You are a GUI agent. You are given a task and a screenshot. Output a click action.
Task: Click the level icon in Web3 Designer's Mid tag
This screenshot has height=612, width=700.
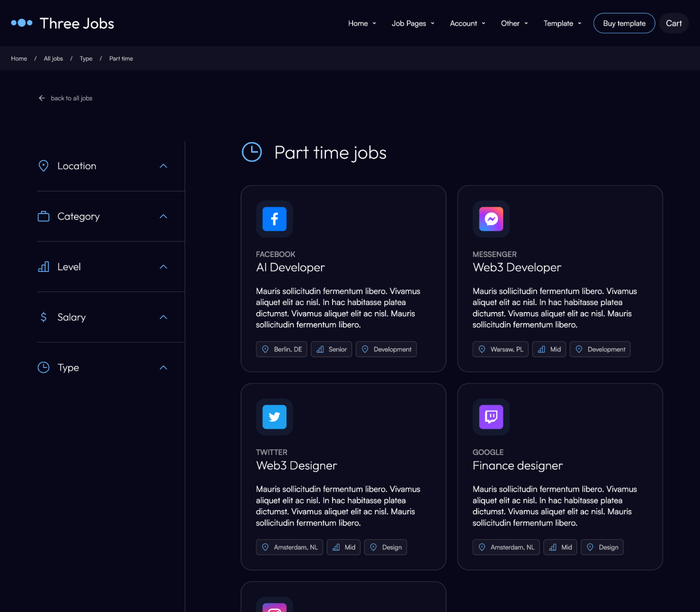point(336,547)
